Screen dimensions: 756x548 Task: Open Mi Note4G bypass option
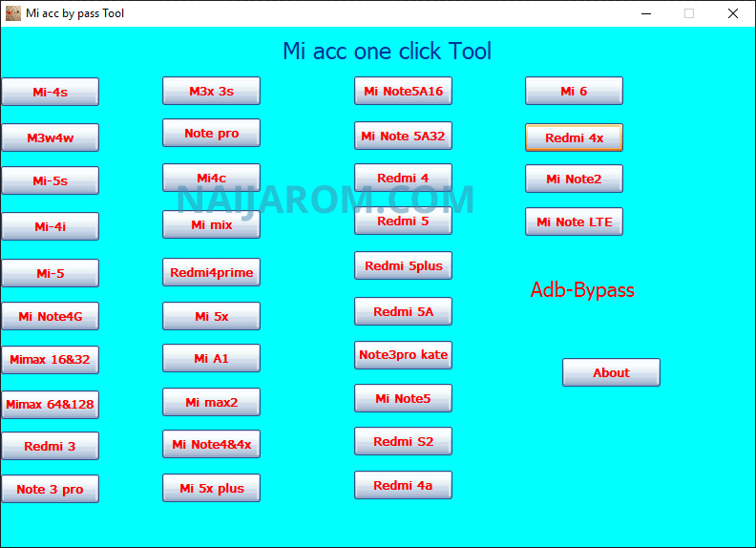coord(51,316)
